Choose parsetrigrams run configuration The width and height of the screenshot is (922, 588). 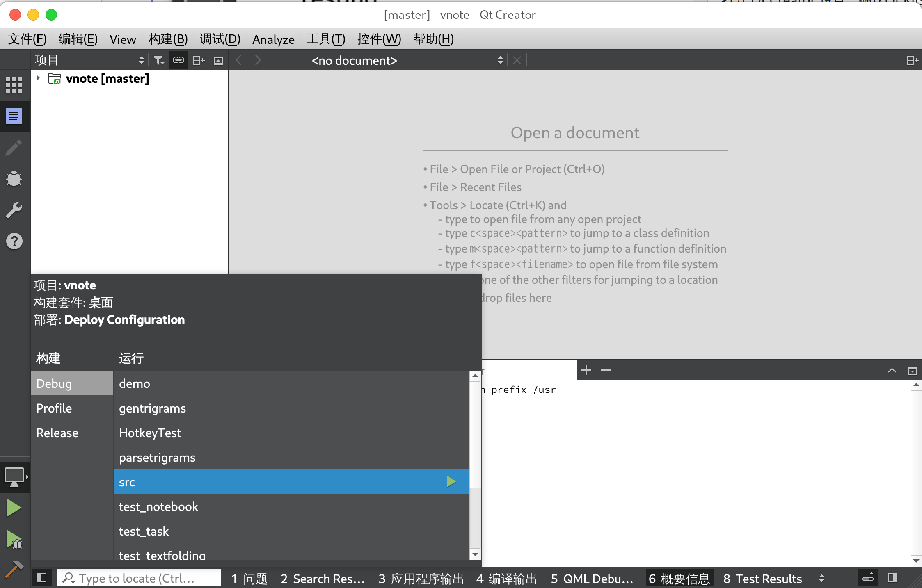click(291, 457)
